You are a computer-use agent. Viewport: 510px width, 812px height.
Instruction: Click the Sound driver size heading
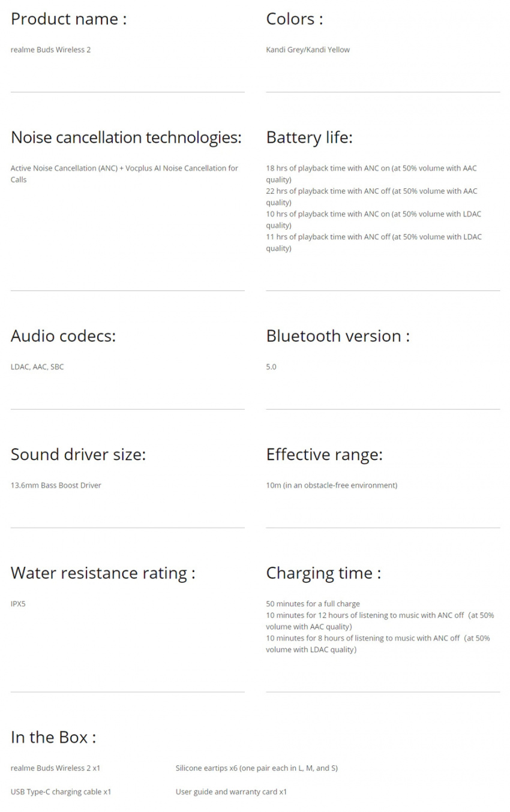click(x=78, y=455)
